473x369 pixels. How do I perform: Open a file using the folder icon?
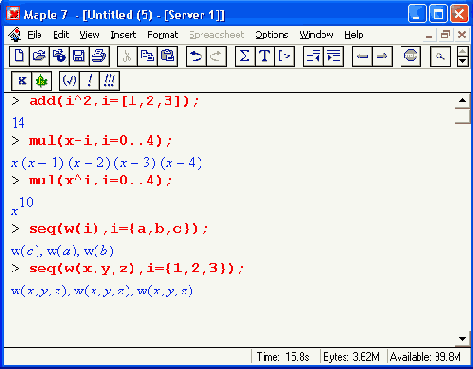point(39,56)
